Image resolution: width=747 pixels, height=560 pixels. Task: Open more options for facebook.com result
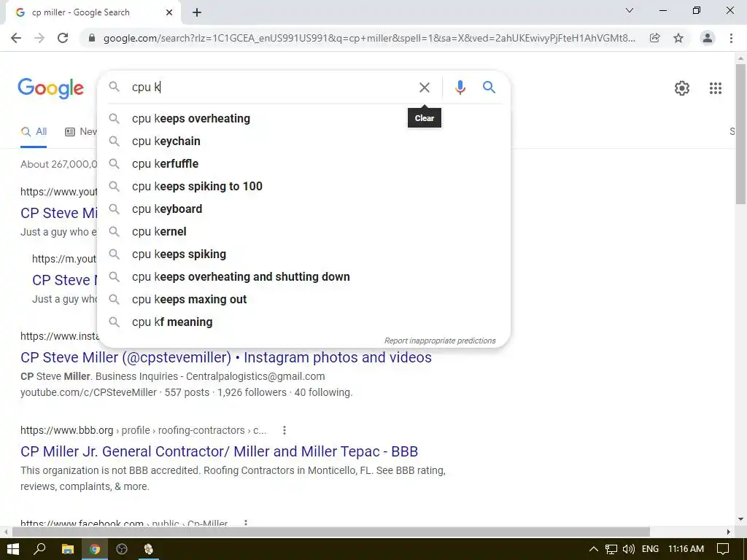point(246,523)
